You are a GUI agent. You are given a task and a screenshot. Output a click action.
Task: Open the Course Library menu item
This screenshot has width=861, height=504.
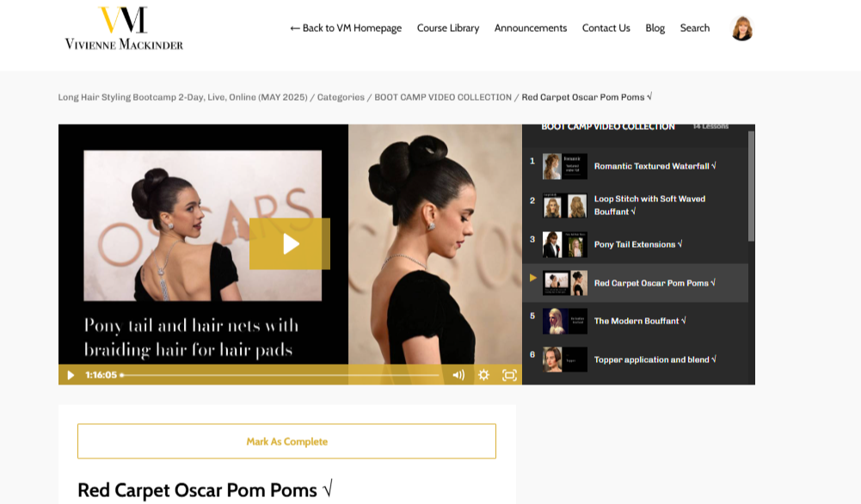[x=448, y=28]
